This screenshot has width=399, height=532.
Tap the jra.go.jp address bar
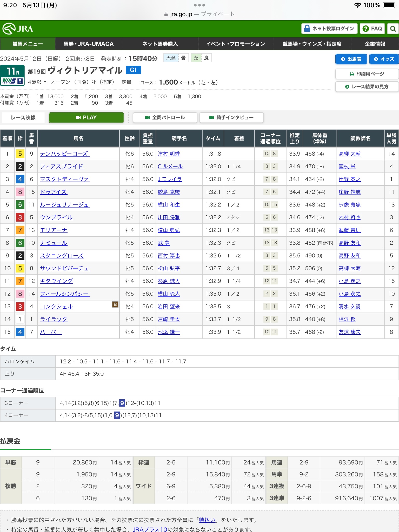click(199, 14)
